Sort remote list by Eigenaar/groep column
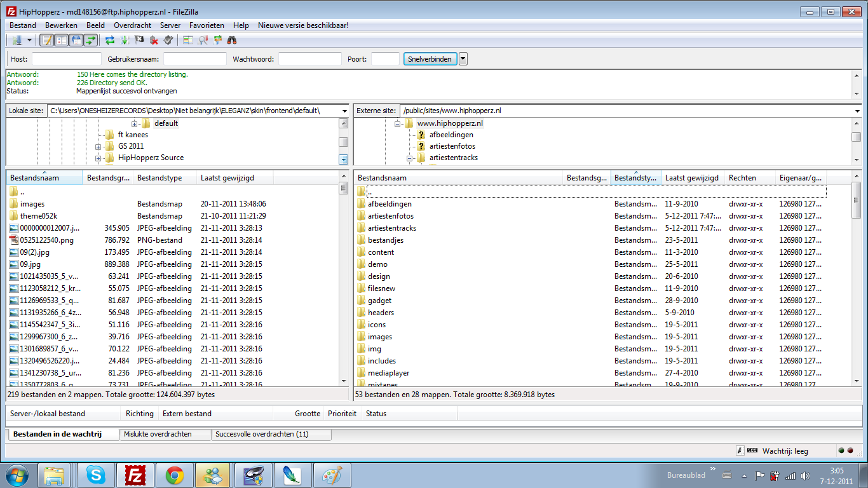This screenshot has width=868, height=488. 801,178
